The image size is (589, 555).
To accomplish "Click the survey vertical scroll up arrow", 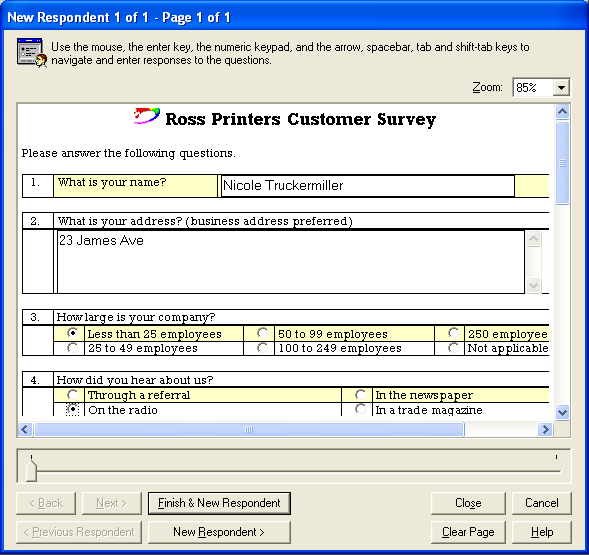I will (x=562, y=112).
